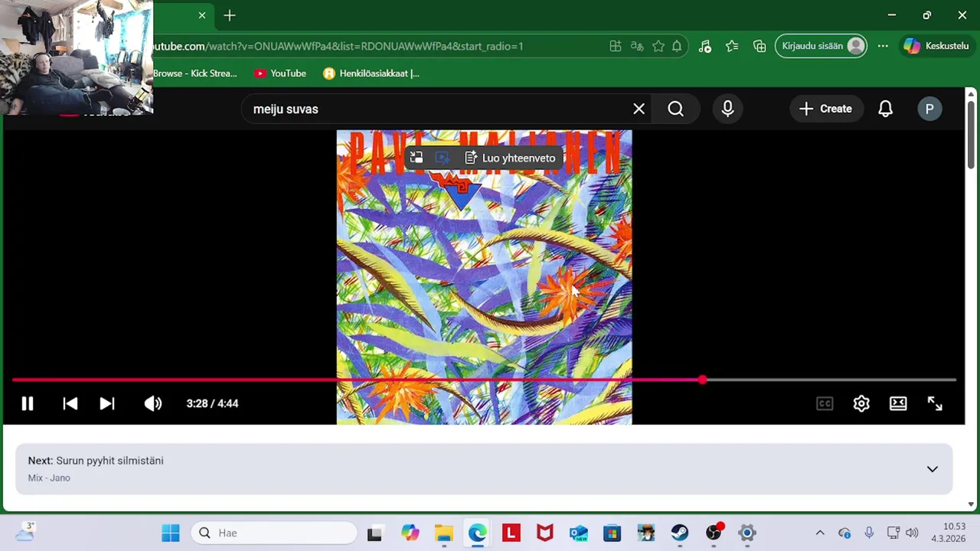Launch Copilot from the taskbar
Image resolution: width=980 pixels, height=551 pixels.
410,533
